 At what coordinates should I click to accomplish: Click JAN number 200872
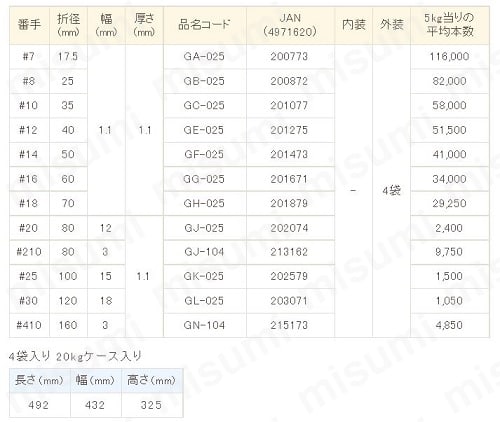(289, 81)
